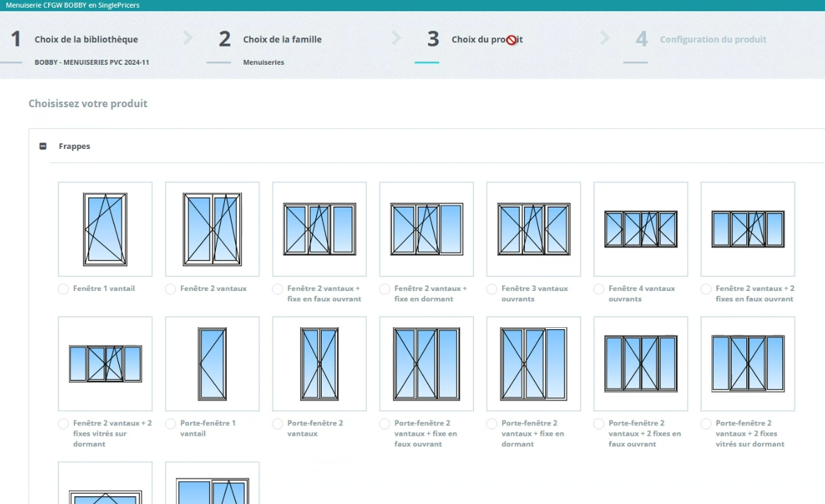Go to step 1 Choix de la bibliothèque
Image resolution: width=825 pixels, height=504 pixels.
tap(86, 40)
